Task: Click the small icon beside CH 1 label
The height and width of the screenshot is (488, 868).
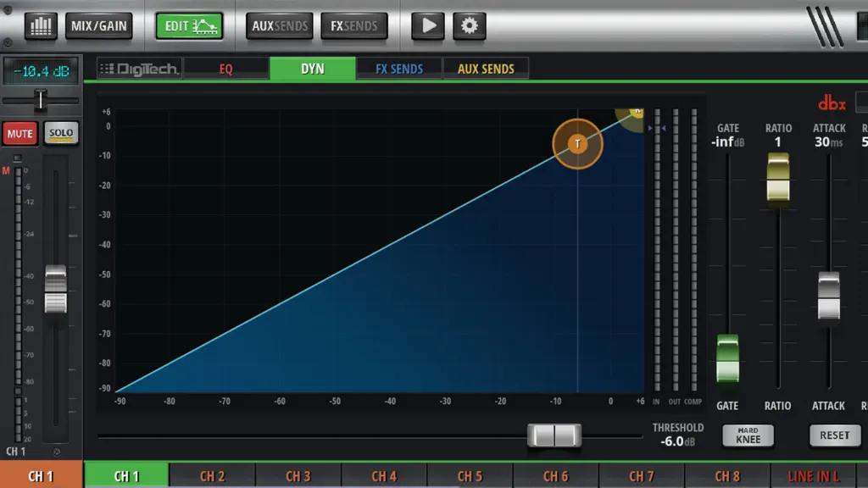Action: [57, 452]
